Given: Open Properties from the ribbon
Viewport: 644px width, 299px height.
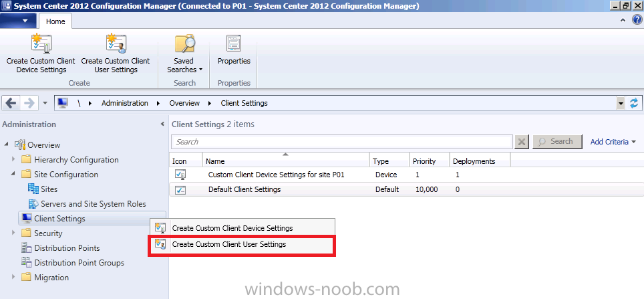Looking at the screenshot, I should tap(234, 50).
